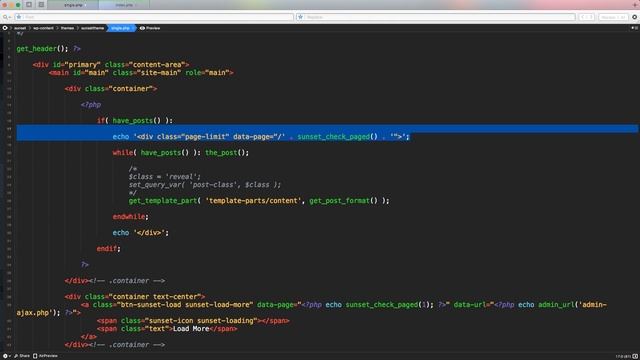Click the endif; statement
This screenshot has width=640, height=360.
[109, 249]
